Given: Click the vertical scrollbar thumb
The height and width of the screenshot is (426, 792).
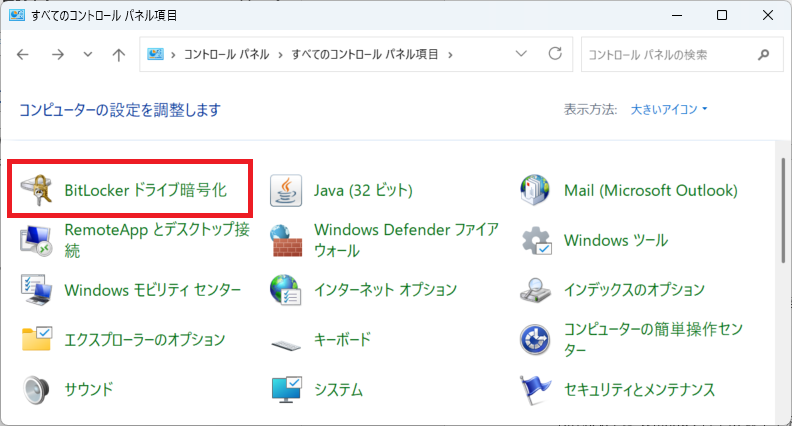Looking at the screenshot, I should coord(783,210).
